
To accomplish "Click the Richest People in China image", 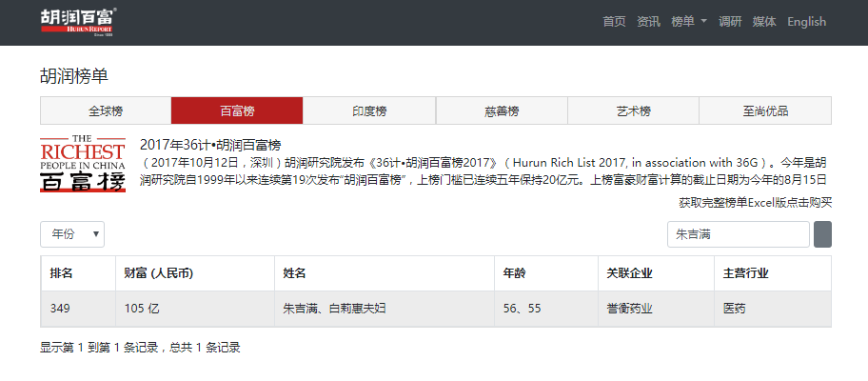I will (83, 165).
